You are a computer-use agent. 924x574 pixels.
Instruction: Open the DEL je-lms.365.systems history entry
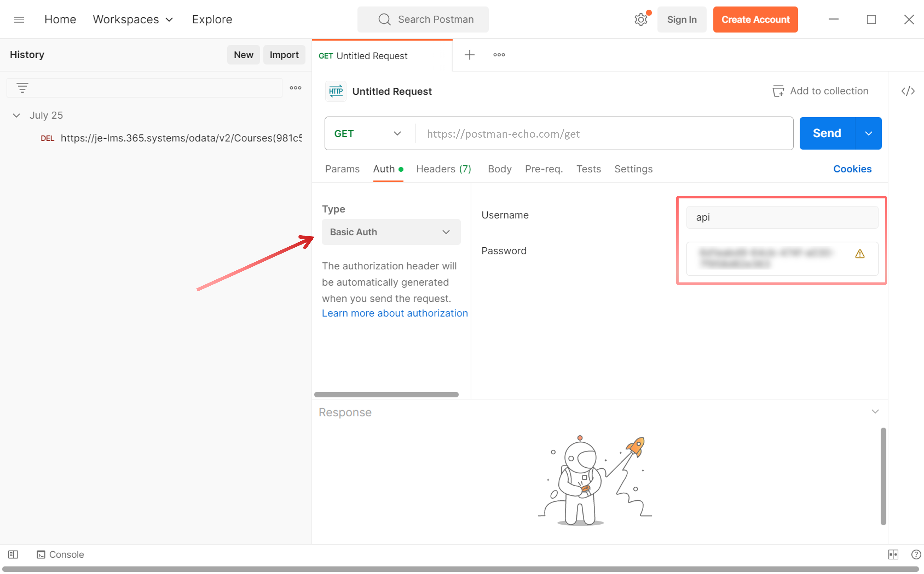coord(172,138)
